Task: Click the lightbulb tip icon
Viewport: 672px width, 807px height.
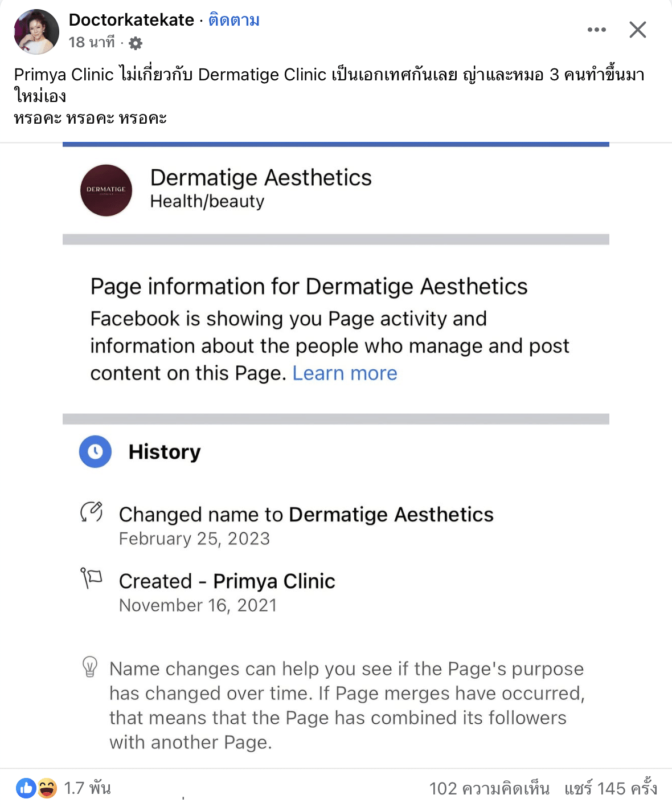Action: pyautogui.click(x=90, y=667)
